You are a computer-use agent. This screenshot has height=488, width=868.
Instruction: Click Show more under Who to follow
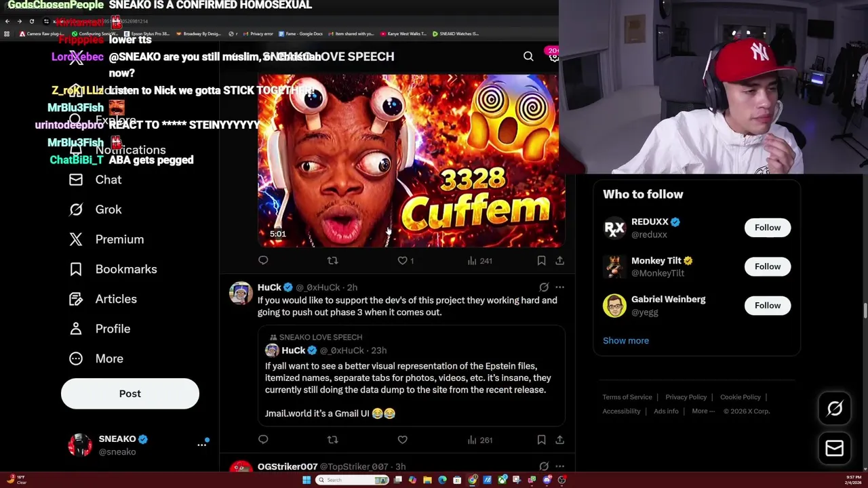click(x=626, y=340)
